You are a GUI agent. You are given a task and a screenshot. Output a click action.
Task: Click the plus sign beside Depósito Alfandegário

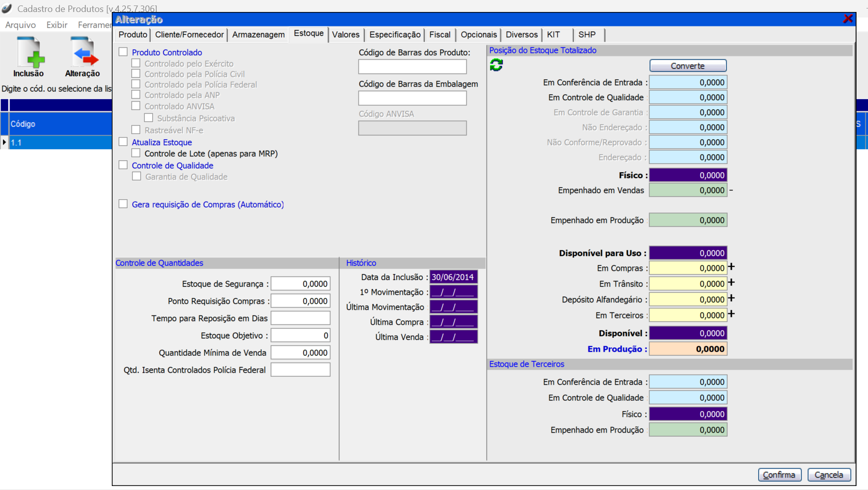pyautogui.click(x=731, y=298)
